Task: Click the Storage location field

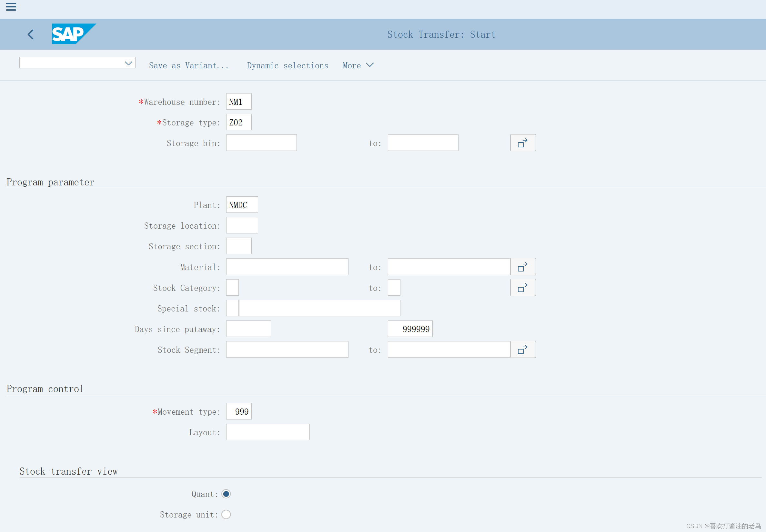Action: [x=242, y=226]
